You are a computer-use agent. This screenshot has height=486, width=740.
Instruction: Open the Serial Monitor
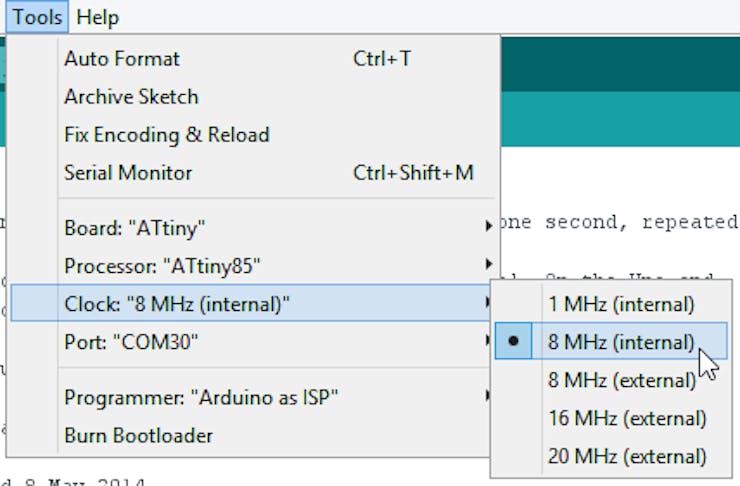click(x=128, y=173)
